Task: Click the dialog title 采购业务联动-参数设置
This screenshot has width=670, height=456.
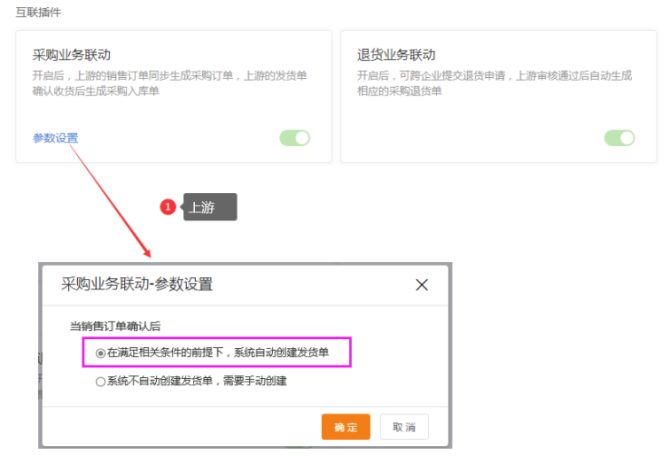Action: [137, 284]
